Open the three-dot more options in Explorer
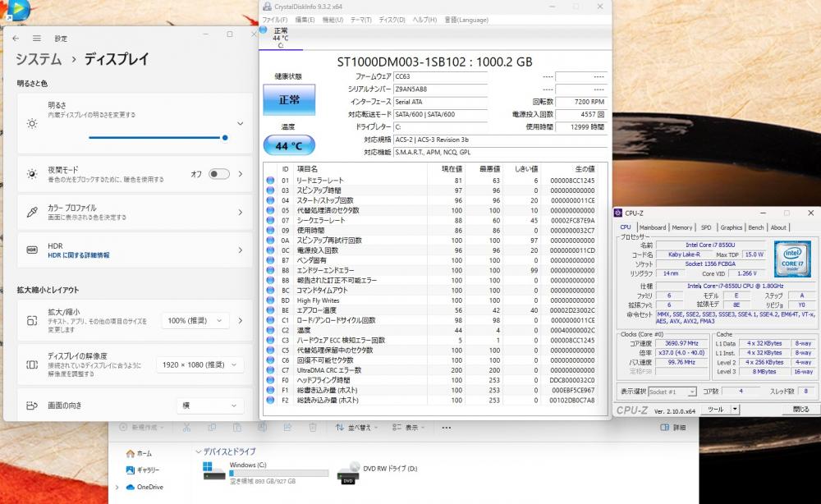821x504 pixels. point(446,428)
